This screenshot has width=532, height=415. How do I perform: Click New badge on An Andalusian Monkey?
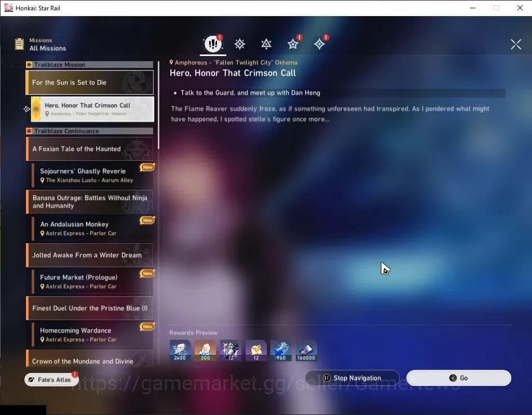[x=147, y=220]
